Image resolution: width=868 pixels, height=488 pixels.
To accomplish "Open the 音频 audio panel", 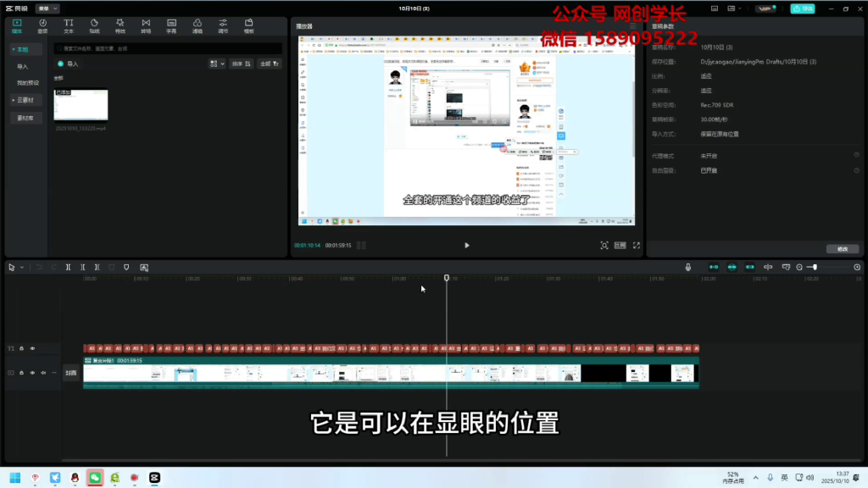I will [42, 25].
